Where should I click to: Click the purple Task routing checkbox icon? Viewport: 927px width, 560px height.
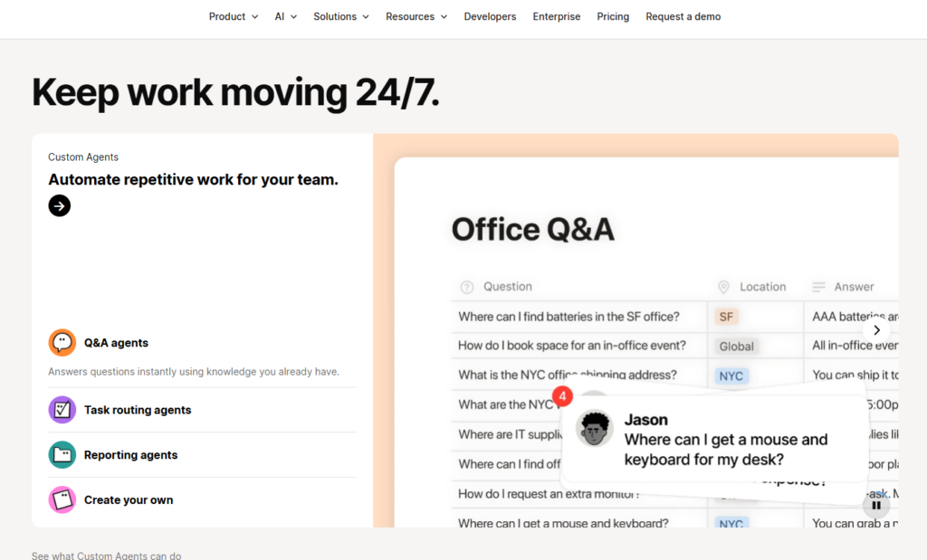coord(62,410)
